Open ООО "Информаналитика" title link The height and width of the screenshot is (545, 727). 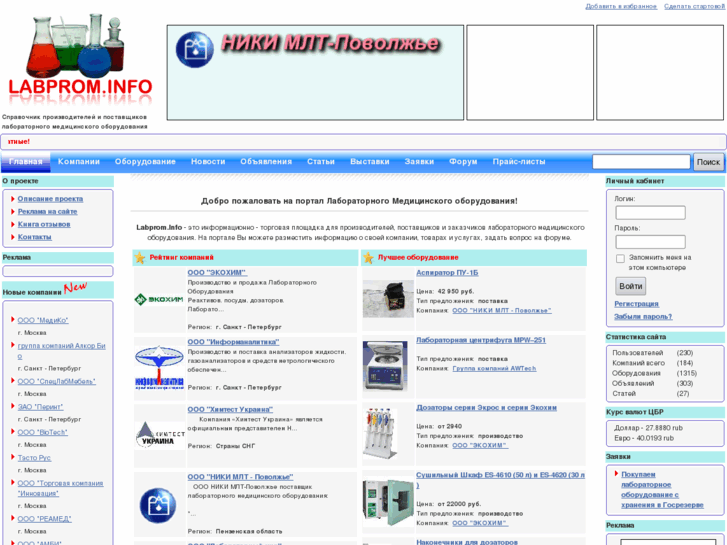pos(233,342)
